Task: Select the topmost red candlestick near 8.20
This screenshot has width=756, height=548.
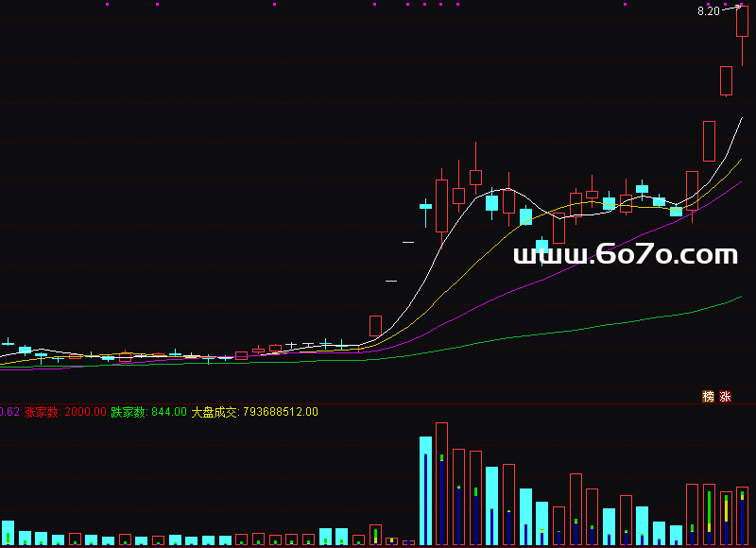Action: pyautogui.click(x=742, y=22)
